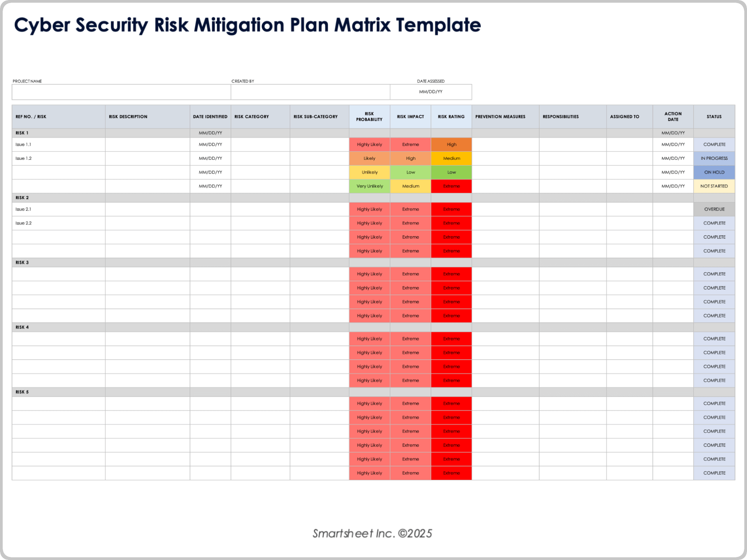Select the Date Assessed MM/DD/YY cell
The width and height of the screenshot is (747, 560).
point(431,92)
